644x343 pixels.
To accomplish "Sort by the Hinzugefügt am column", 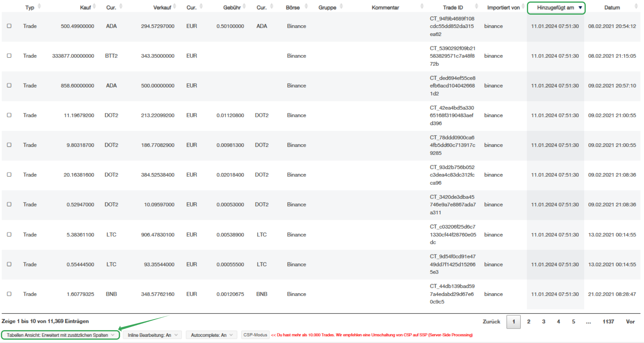I will [556, 8].
